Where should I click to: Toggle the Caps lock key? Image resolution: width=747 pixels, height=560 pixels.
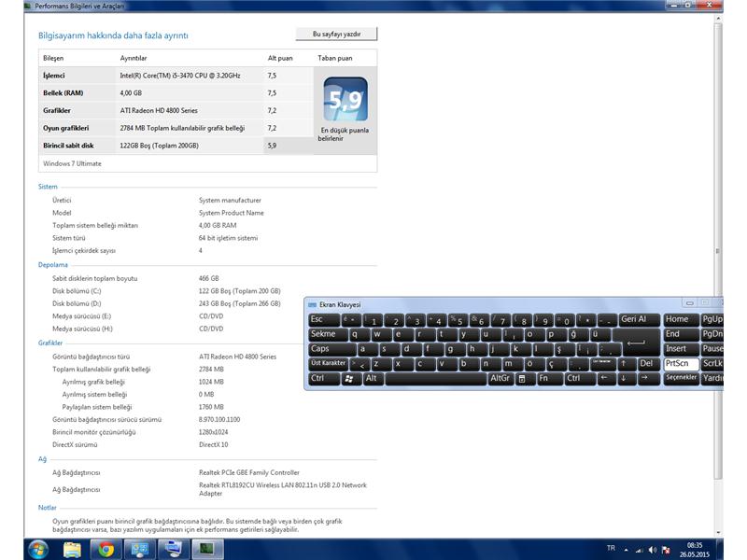[x=332, y=349]
